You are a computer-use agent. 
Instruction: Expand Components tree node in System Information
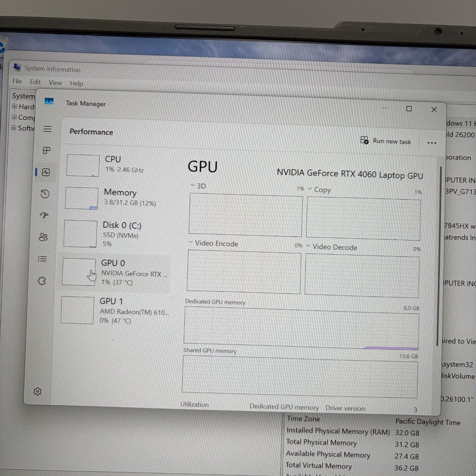(14, 117)
